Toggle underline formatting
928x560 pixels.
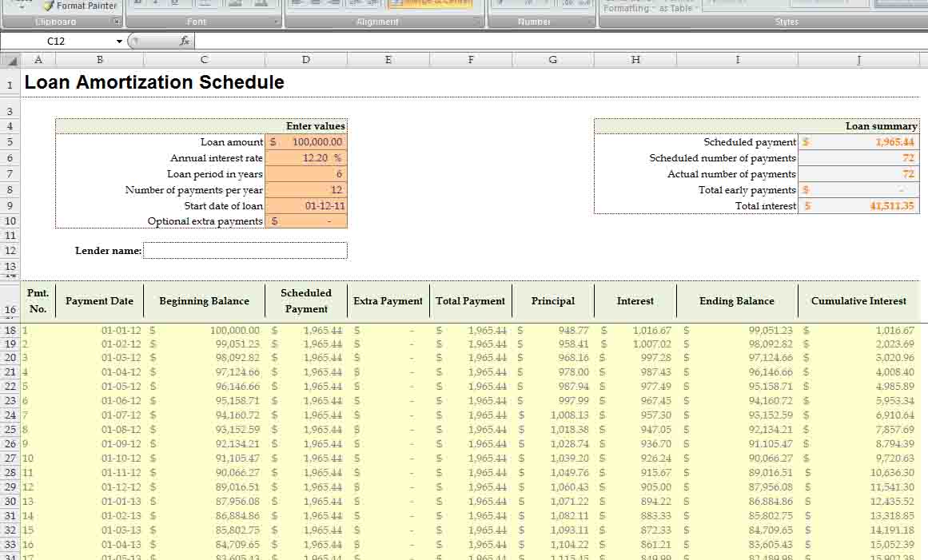[x=174, y=3]
